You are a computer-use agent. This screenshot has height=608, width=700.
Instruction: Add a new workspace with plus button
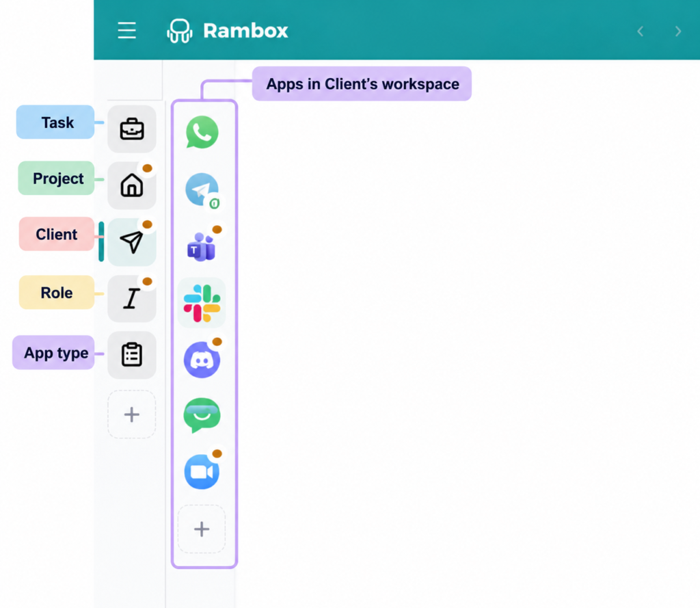(x=132, y=414)
